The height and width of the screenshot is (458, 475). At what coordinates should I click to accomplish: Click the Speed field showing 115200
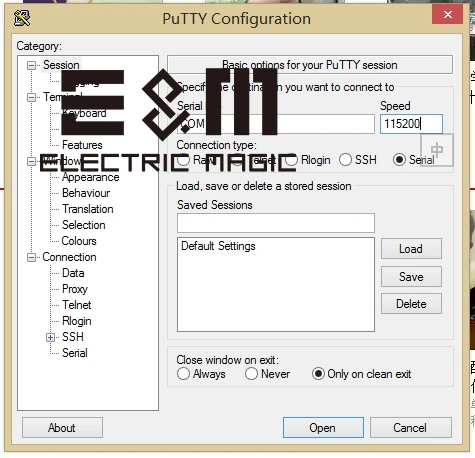(411, 124)
